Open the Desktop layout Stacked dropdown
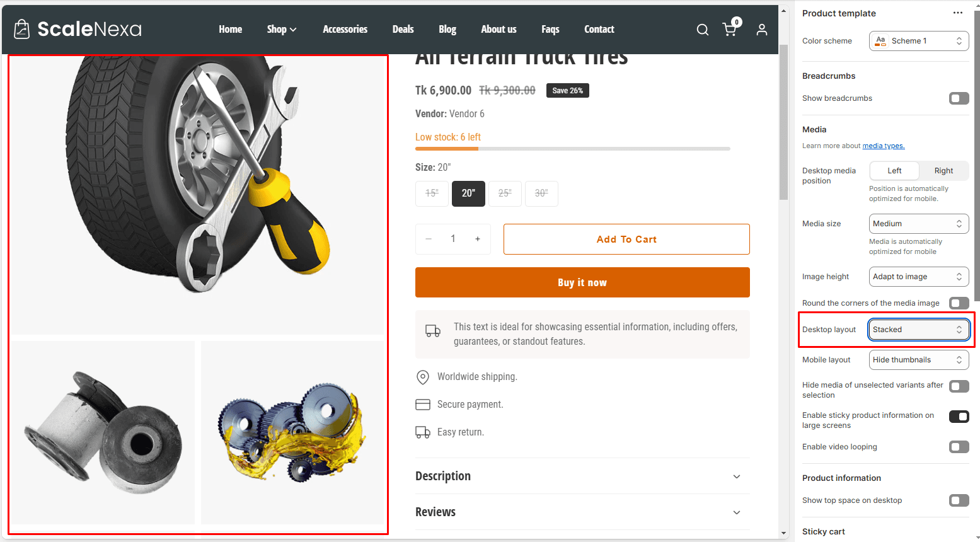 [918, 330]
